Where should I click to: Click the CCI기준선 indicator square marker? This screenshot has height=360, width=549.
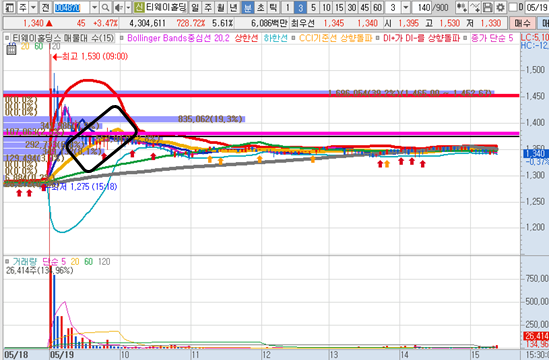294,38
